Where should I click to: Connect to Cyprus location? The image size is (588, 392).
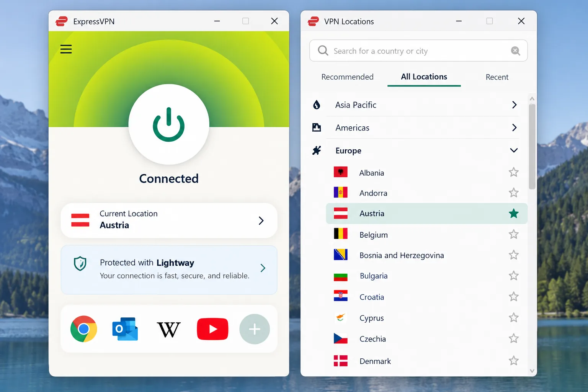click(426, 318)
